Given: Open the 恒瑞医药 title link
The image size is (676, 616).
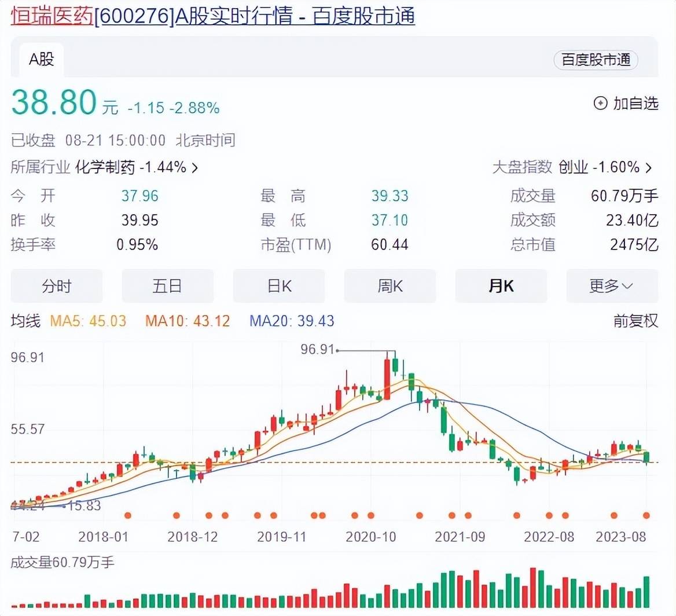Looking at the screenshot, I should (x=52, y=16).
